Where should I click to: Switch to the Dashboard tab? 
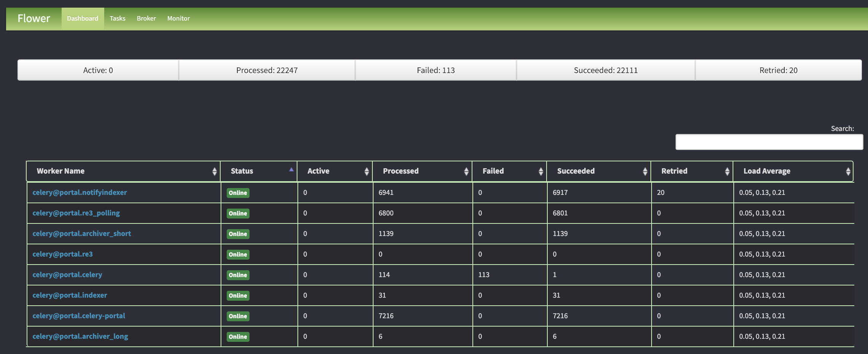(x=83, y=19)
